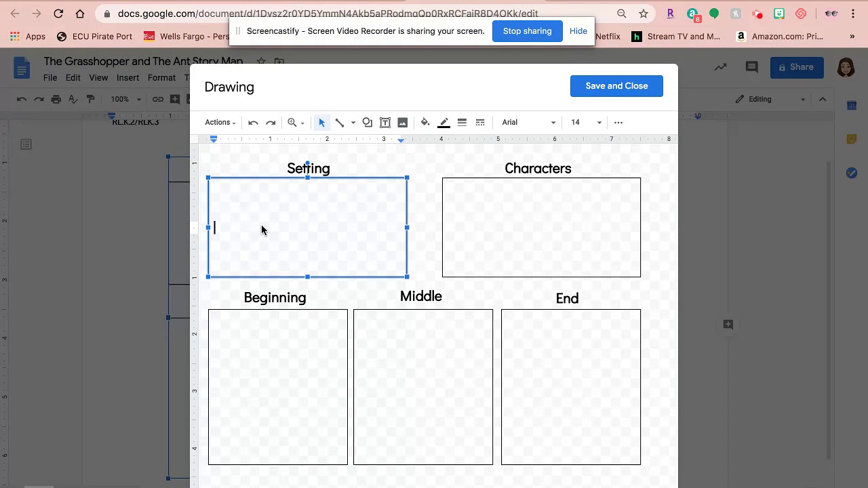Open the fill color picker
This screenshot has height=488, width=868.
pyautogui.click(x=425, y=123)
